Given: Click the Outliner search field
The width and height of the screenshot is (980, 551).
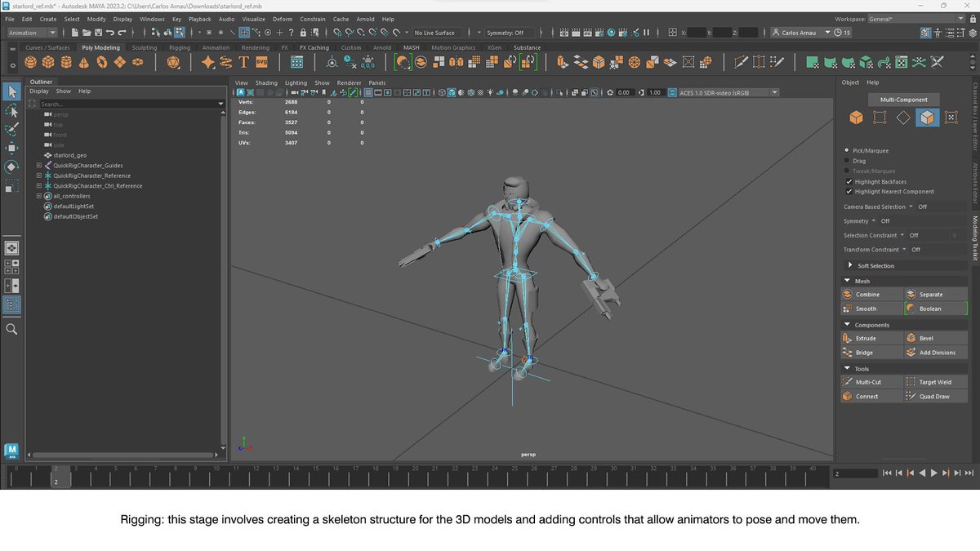Looking at the screenshot, I should tap(126, 104).
